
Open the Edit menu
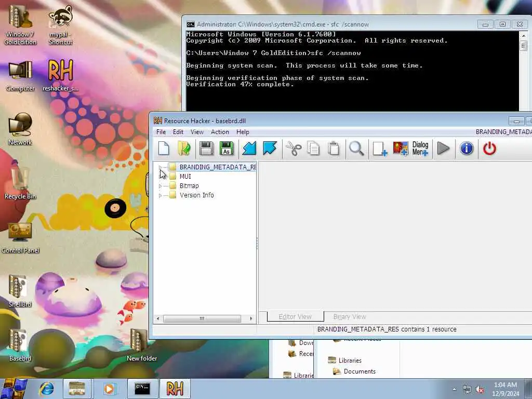click(x=178, y=132)
